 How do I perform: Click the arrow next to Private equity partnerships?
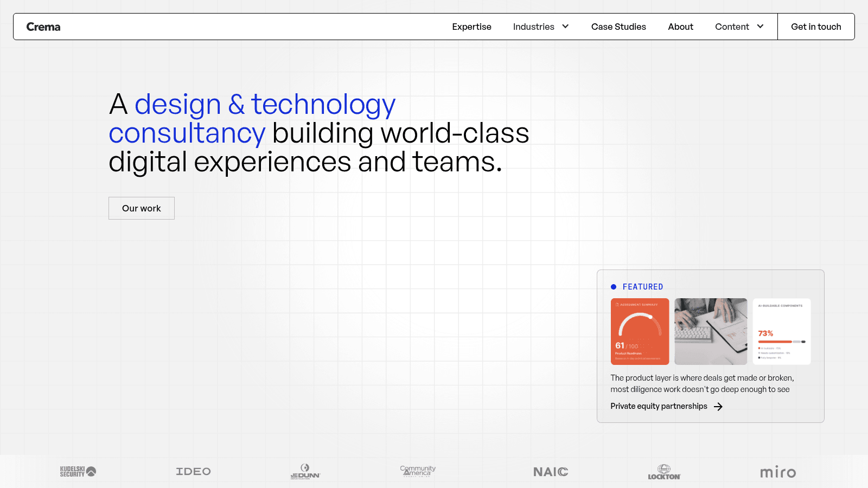718,407
